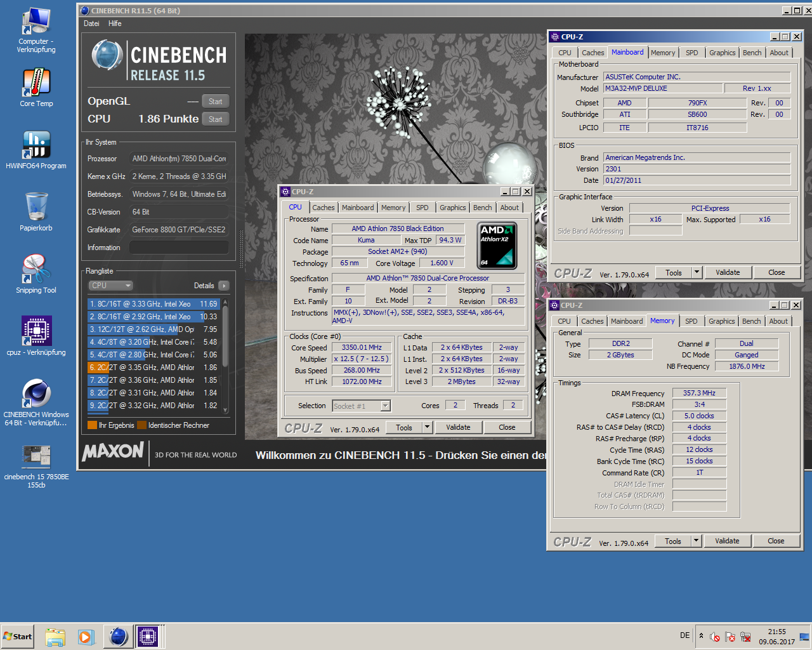812x650 pixels.
Task: Select the highlighted 2C/2T @ 3.35 GHz entry
Action: pyautogui.click(x=154, y=368)
